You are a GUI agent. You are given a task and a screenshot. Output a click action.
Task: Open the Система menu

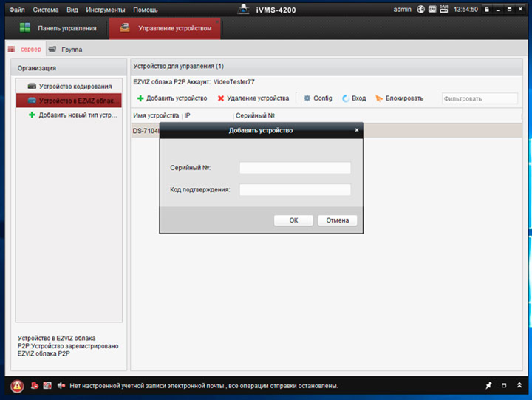pyautogui.click(x=46, y=10)
